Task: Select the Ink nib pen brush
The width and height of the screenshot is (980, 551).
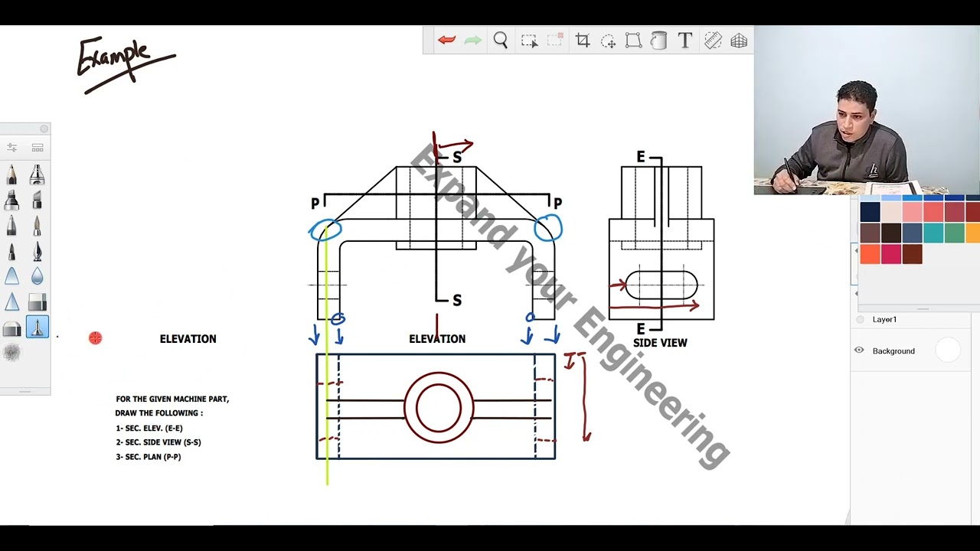Action: click(x=37, y=251)
